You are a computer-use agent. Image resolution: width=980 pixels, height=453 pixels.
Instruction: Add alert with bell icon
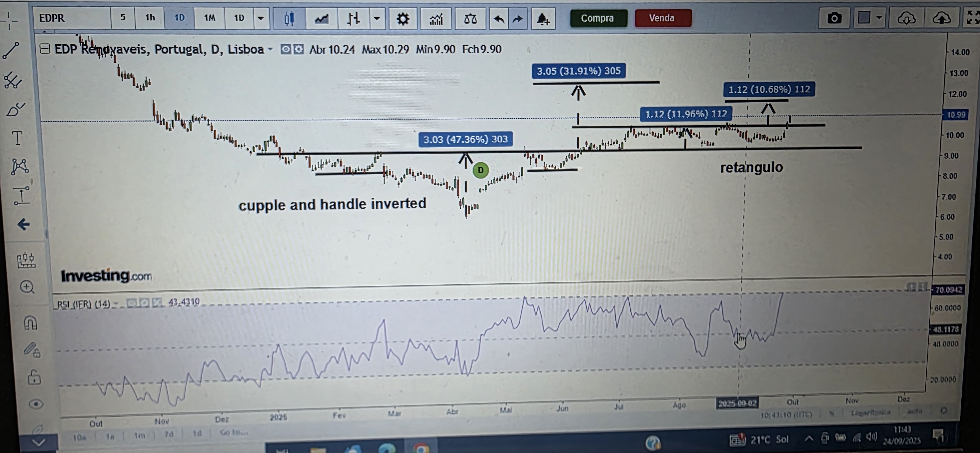[x=543, y=19]
